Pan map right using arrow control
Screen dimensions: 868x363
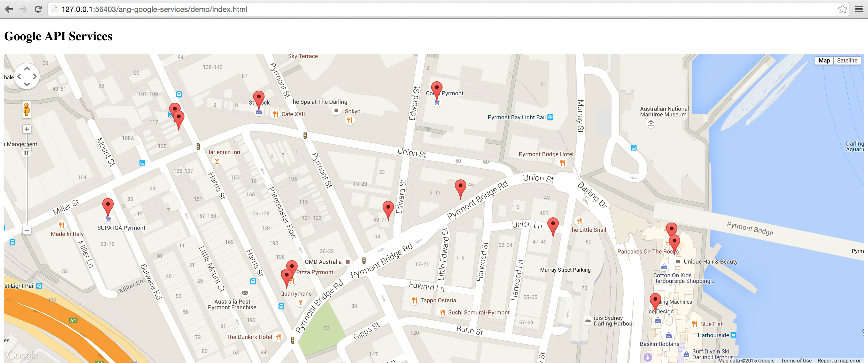click(x=35, y=76)
